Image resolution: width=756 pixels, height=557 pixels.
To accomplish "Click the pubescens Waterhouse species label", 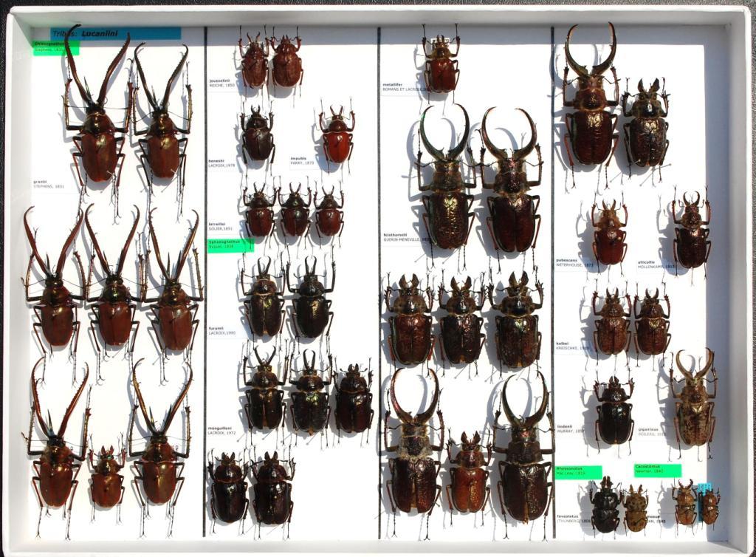I will [x=574, y=262].
